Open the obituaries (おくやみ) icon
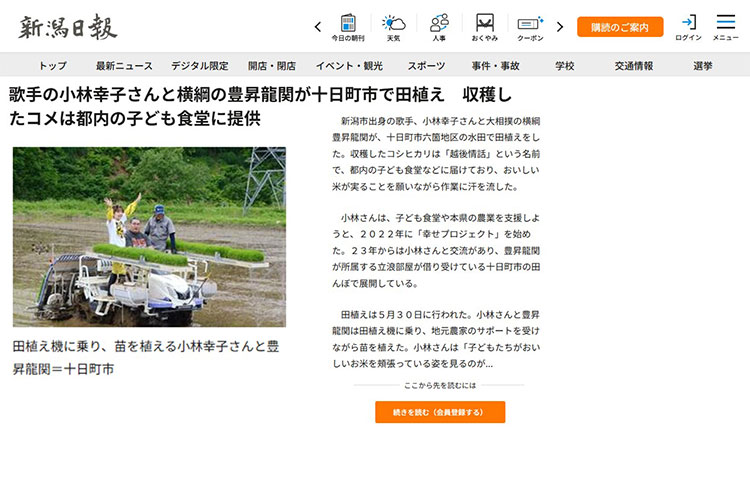Image resolution: width=750 pixels, height=480 pixels. pyautogui.click(x=485, y=27)
